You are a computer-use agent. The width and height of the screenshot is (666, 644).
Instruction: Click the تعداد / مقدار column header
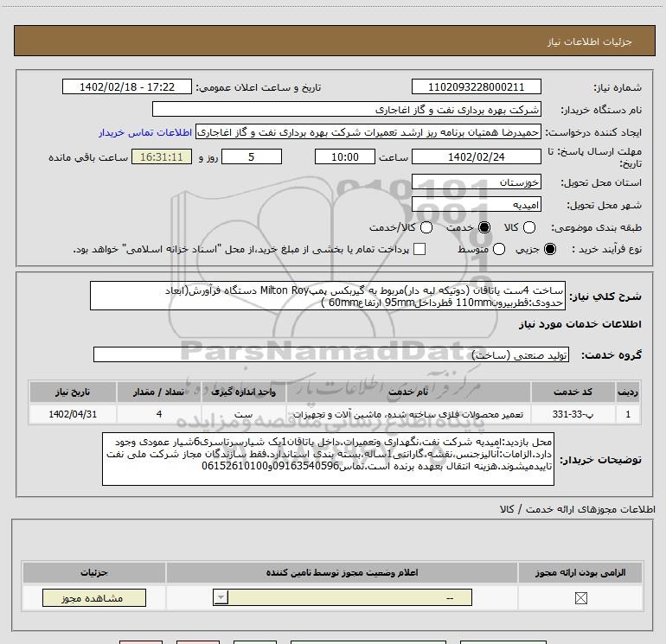[x=159, y=392]
